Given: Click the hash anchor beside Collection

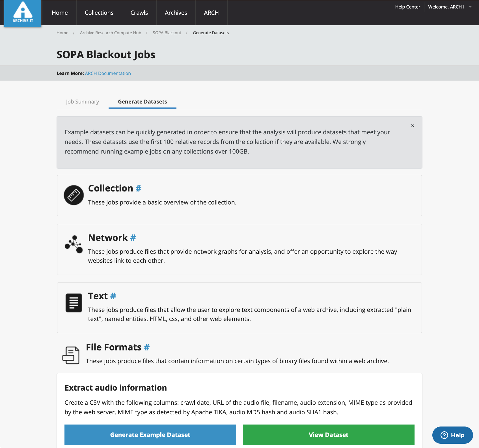Looking at the screenshot, I should [138, 188].
